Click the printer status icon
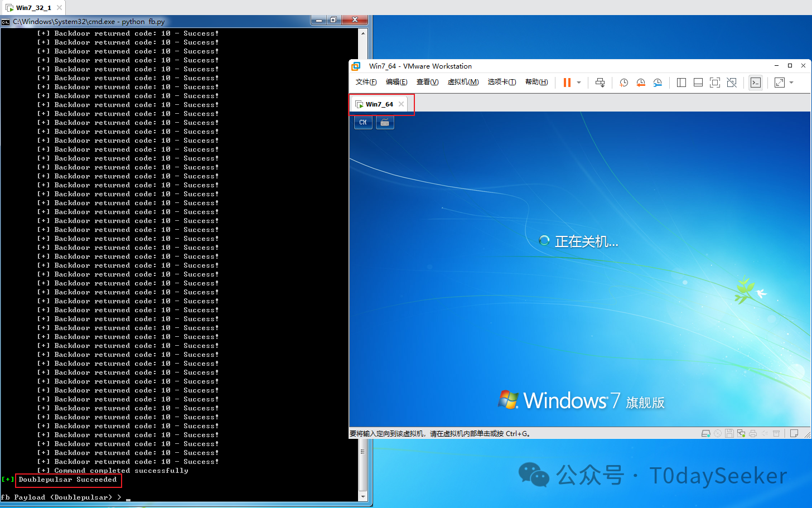Viewport: 812px width, 508px height. [753, 433]
